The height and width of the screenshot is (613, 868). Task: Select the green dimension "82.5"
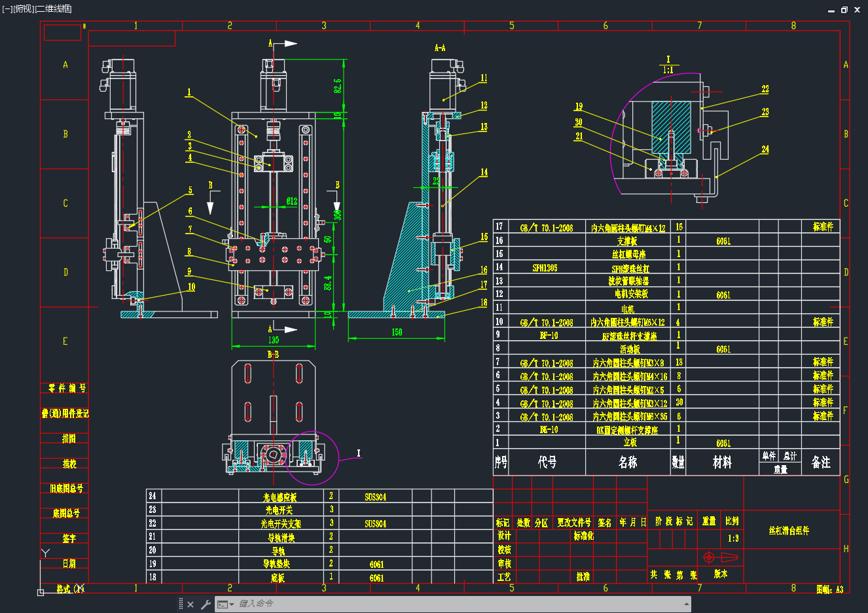[x=338, y=86]
